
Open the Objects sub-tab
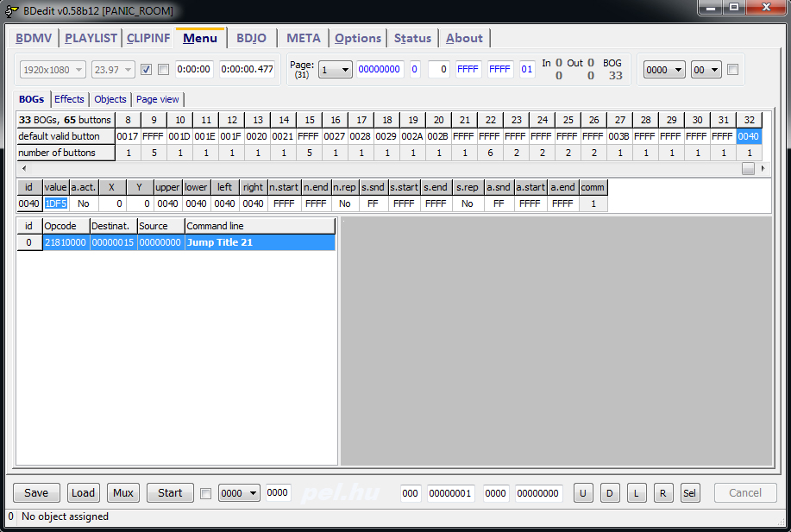pyautogui.click(x=110, y=99)
